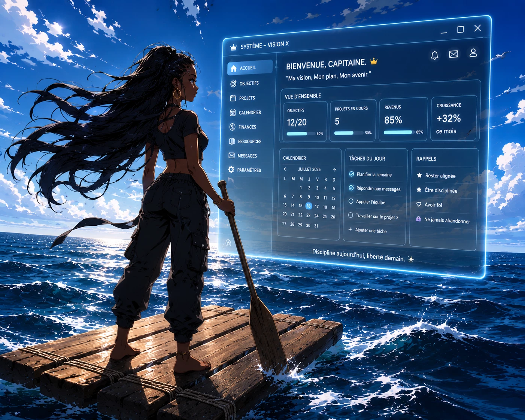525x420 pixels.
Task: Click the quote Ma vision, Mon plan, Mon avenir
Action: (328, 76)
